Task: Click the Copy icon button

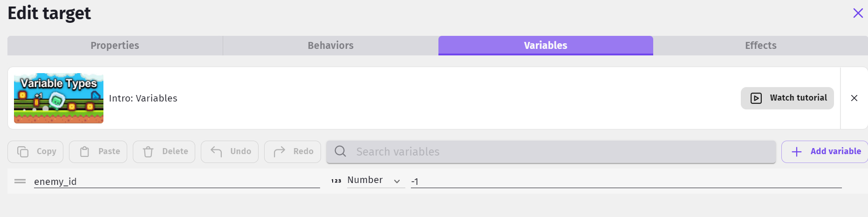Action: (23, 152)
